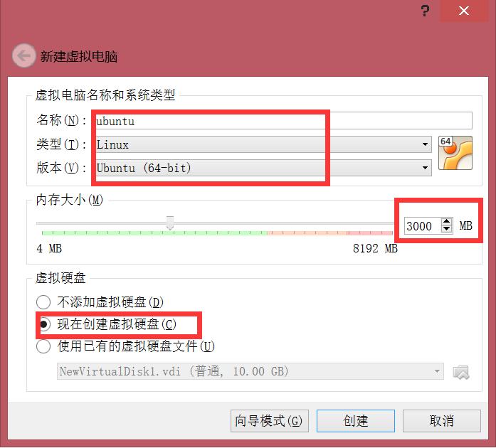Click the 创建 button
The image size is (496, 448).
(x=356, y=421)
